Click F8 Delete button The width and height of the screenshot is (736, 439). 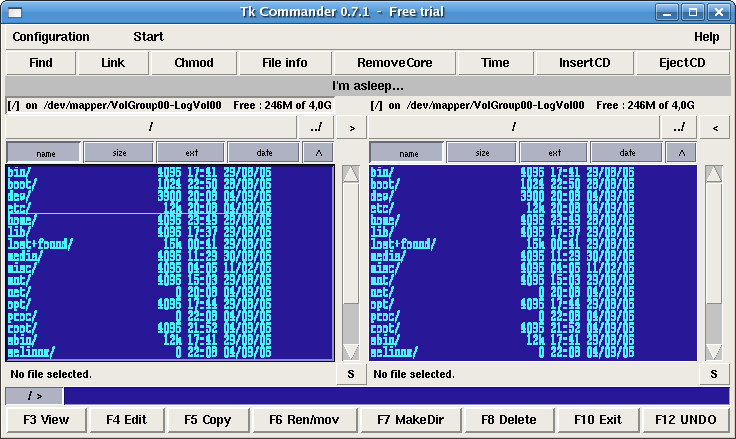pyautogui.click(x=509, y=420)
